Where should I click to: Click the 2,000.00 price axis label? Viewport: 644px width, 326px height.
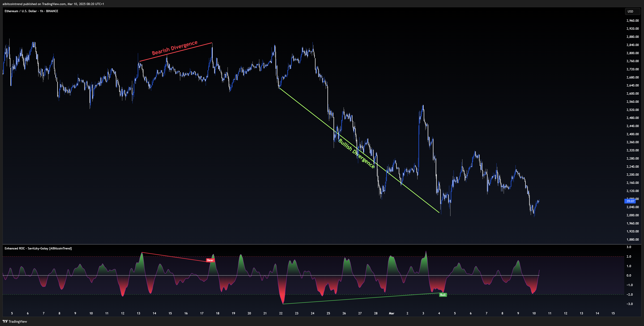pos(633,215)
